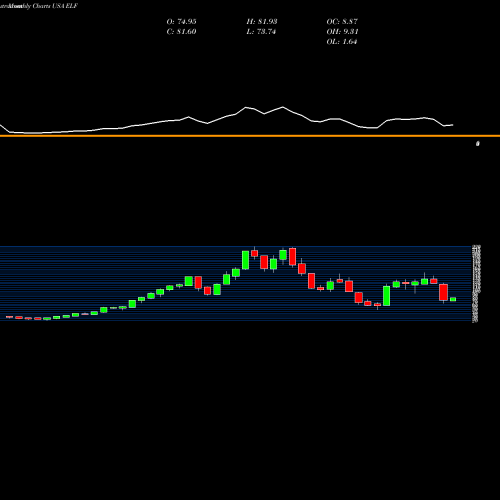Click the 'OH: 9.31' value

click(x=342, y=32)
